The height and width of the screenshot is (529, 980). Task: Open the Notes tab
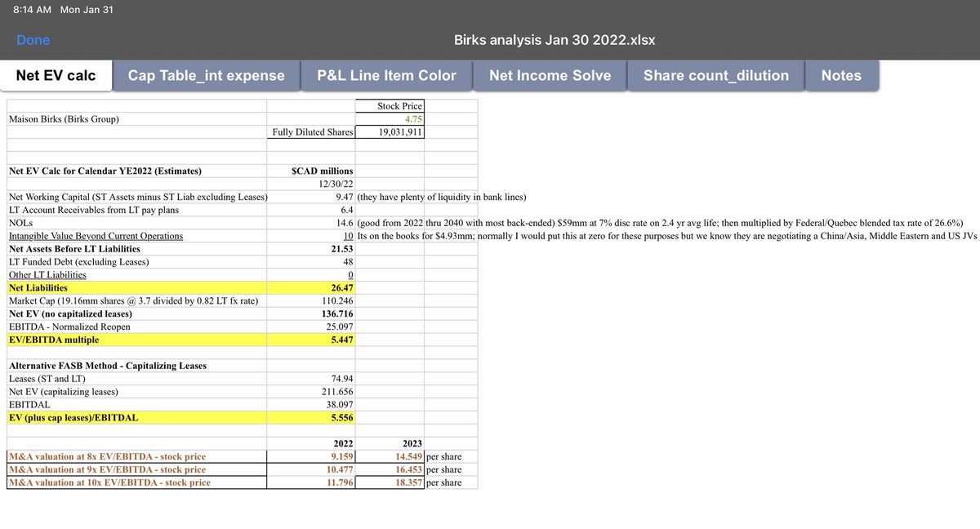click(x=841, y=75)
